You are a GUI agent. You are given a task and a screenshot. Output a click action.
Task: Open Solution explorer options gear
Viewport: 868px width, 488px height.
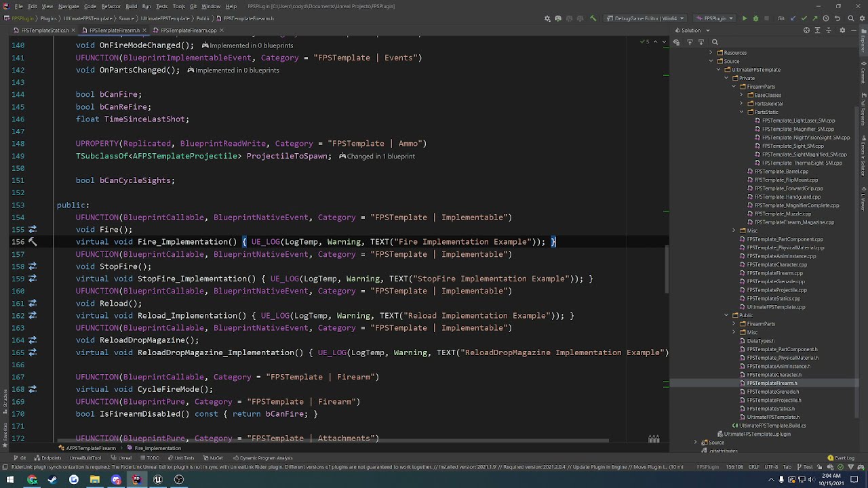click(x=842, y=30)
